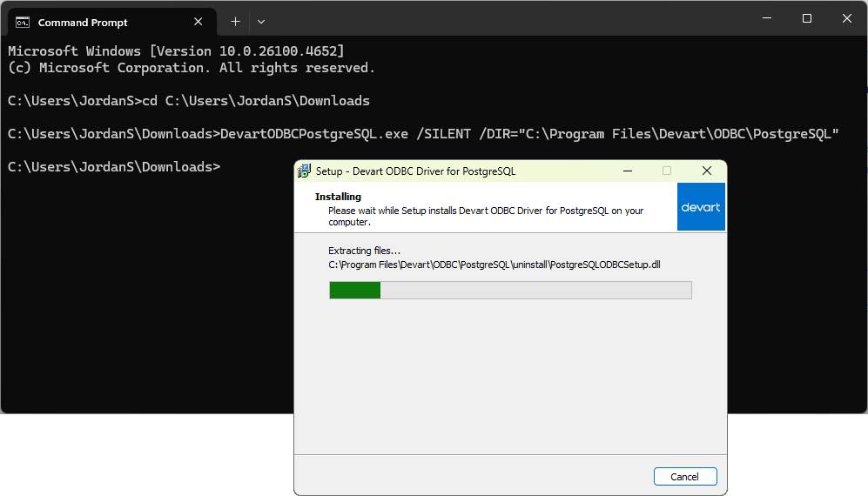Select the Command Prompt tab
This screenshot has width=868, height=496.
(x=112, y=22)
